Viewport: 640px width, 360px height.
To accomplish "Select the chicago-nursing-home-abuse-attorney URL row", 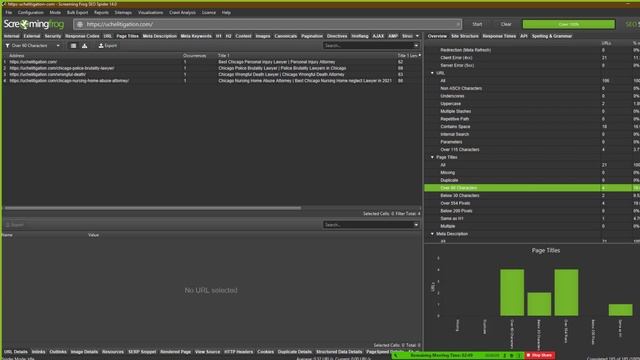I will [x=211, y=81].
